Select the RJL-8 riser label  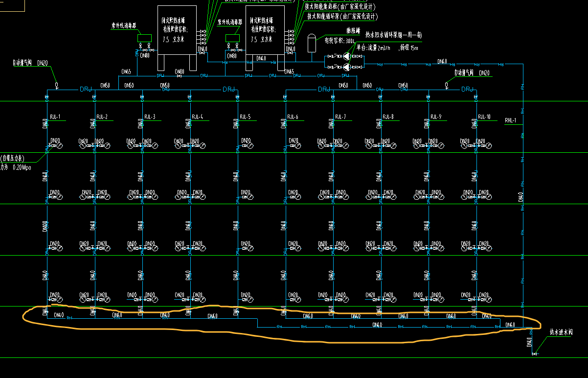click(x=388, y=117)
